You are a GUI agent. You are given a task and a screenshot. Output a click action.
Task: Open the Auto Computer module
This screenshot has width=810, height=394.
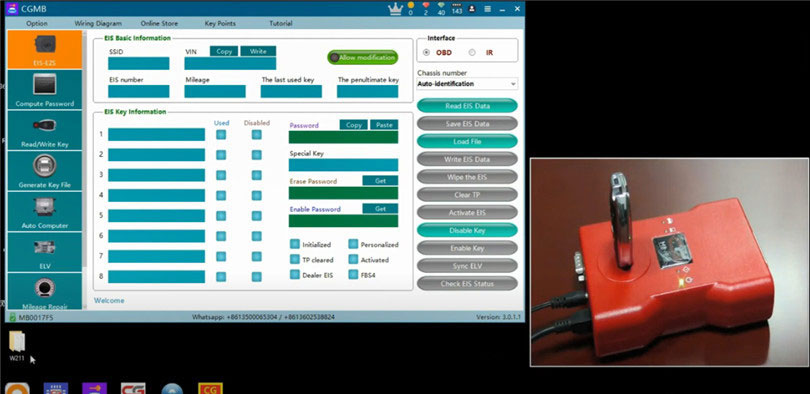[44, 212]
